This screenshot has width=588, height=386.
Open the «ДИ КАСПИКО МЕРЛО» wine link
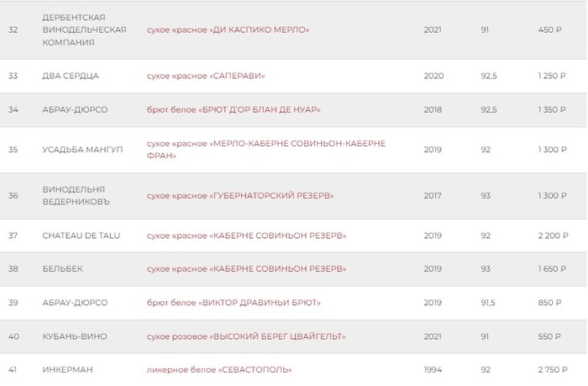click(x=228, y=29)
